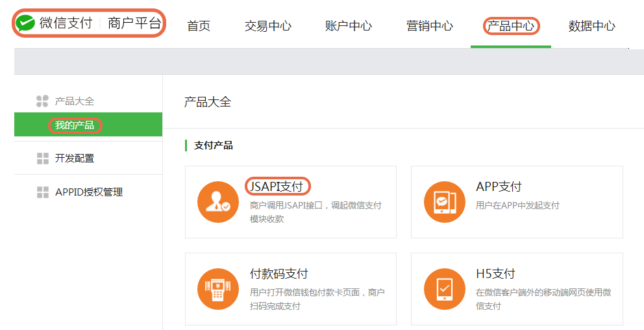Open 营销中心 navigation tab
The height and width of the screenshot is (330, 644).
(x=430, y=26)
